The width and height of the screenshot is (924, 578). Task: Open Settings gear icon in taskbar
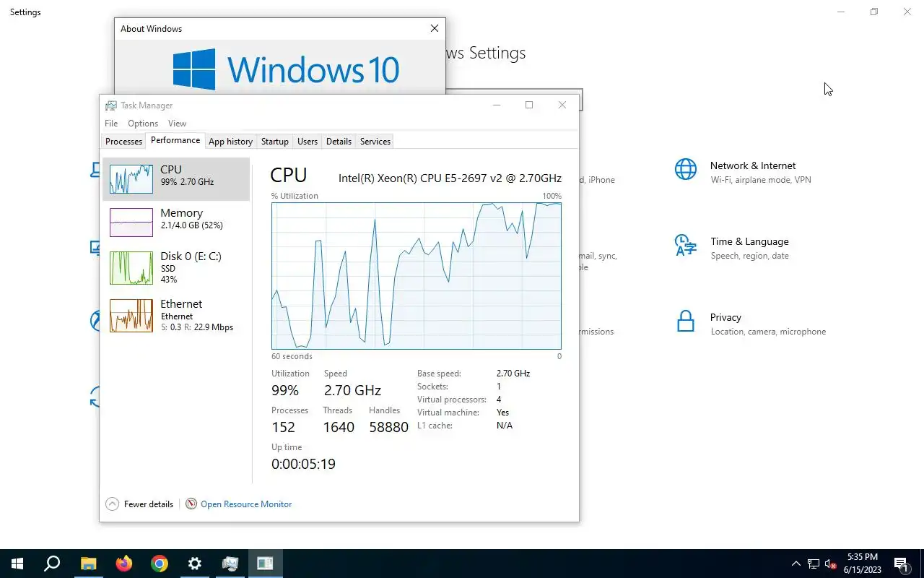pos(195,564)
